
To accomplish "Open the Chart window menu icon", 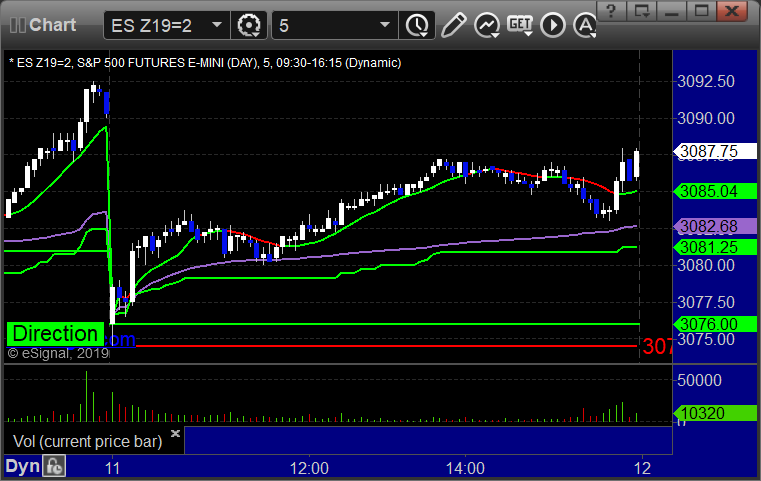I will coord(17,25).
